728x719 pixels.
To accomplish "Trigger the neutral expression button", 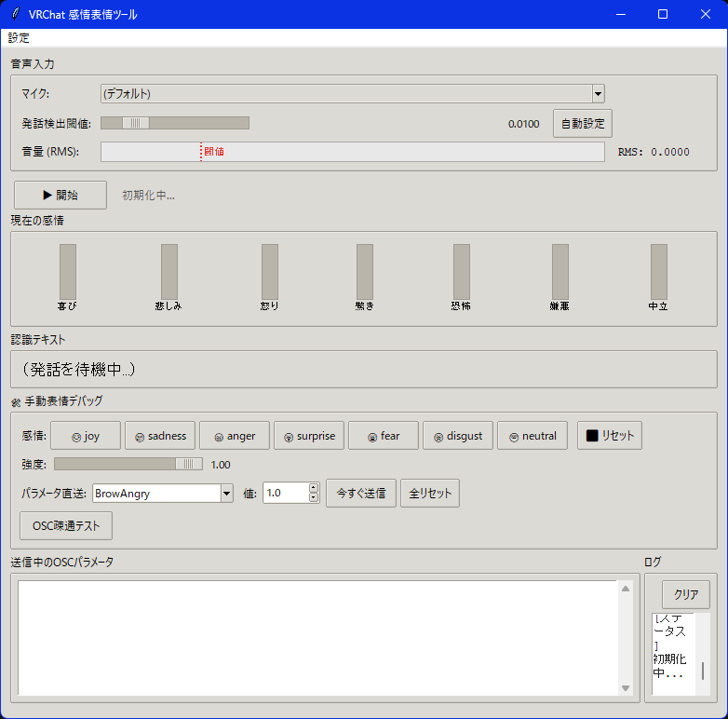I will 533,436.
